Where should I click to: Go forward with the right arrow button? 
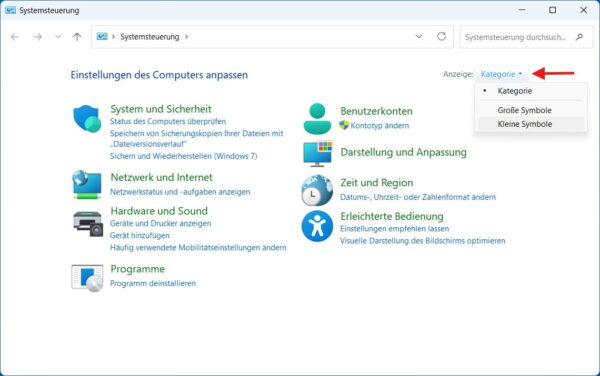tap(38, 37)
